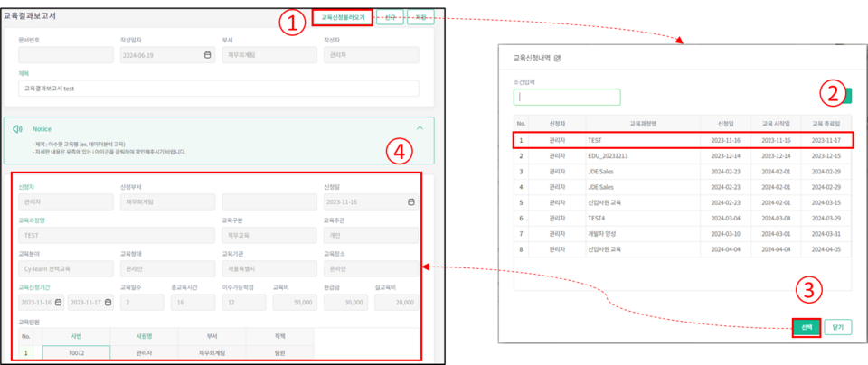Collapse the Notice panel chevron
The height and width of the screenshot is (365, 868).
(418, 129)
